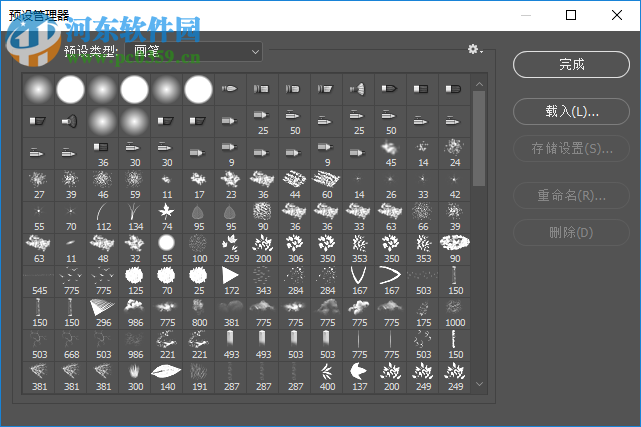Click the scrollbar down arrow

(479, 384)
